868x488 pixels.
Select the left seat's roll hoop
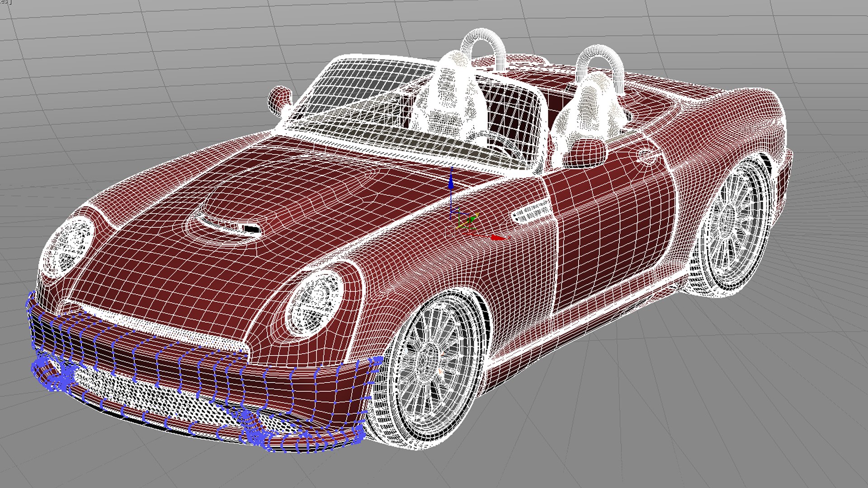(x=483, y=49)
